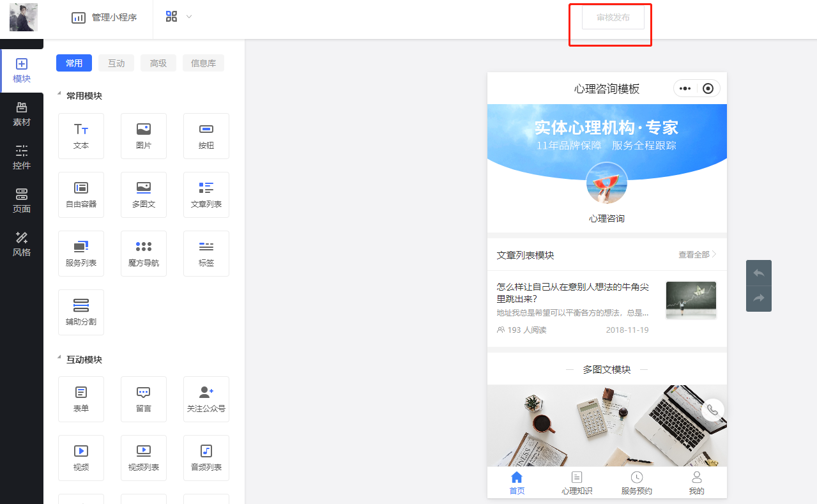Click the 193 人阅读 read count
817x504 pixels.
click(x=522, y=330)
